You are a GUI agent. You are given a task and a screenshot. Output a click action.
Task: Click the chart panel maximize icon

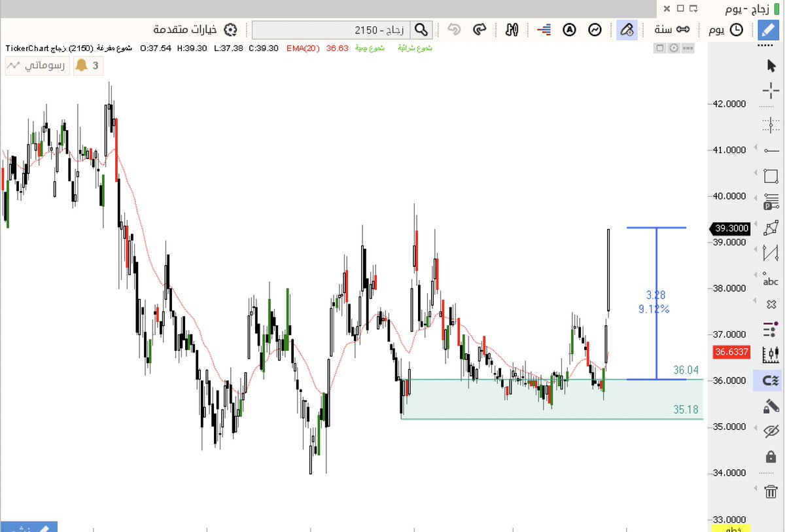click(x=660, y=48)
